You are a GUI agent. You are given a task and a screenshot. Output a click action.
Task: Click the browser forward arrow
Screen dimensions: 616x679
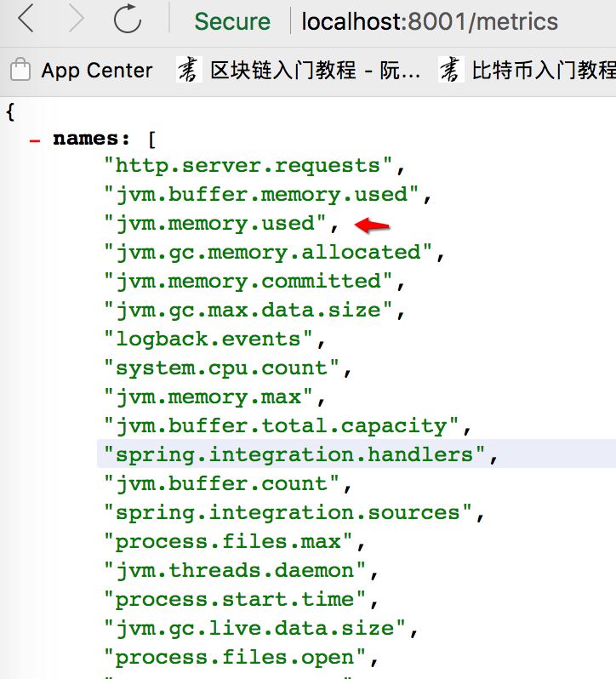(77, 20)
